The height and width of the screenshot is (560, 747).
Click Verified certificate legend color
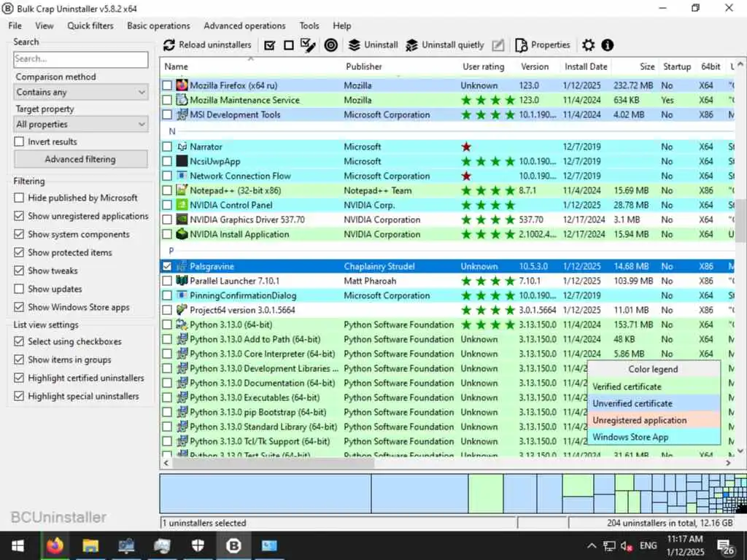[x=654, y=386]
